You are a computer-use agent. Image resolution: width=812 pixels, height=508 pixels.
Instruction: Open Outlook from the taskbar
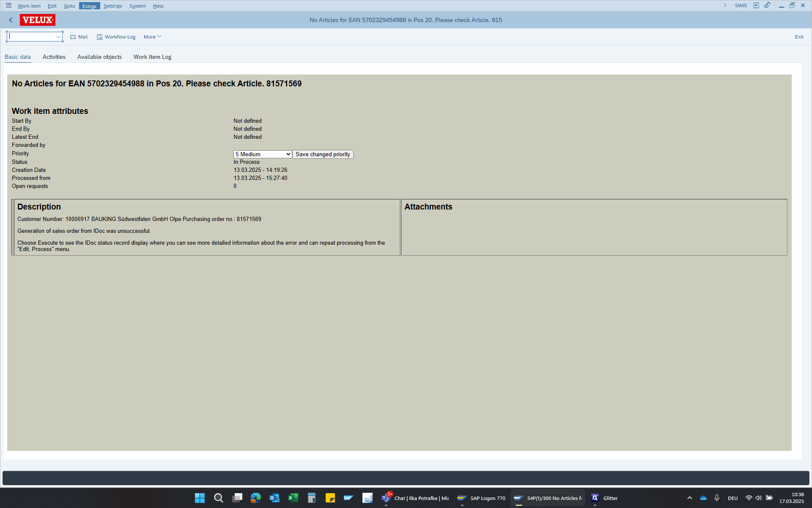274,498
